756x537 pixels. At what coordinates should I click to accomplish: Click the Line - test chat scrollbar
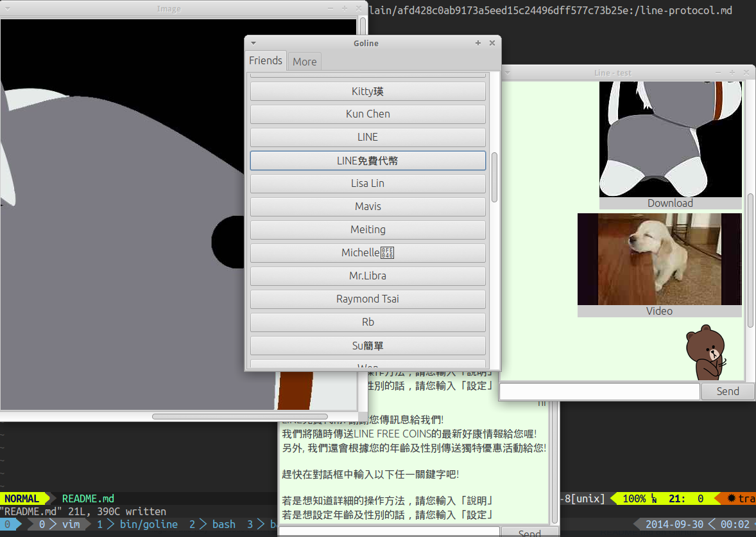point(750,261)
